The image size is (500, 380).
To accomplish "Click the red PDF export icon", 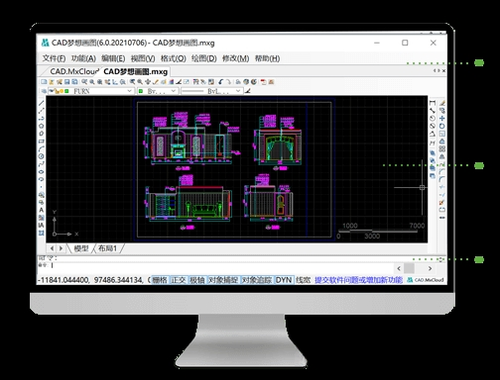I will click(x=263, y=82).
